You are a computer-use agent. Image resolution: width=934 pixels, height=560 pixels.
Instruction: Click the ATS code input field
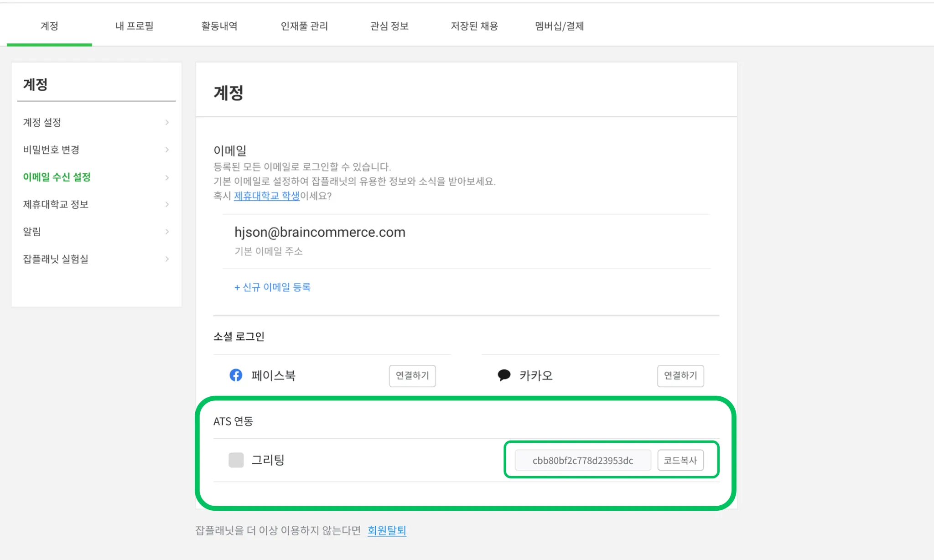pyautogui.click(x=582, y=460)
